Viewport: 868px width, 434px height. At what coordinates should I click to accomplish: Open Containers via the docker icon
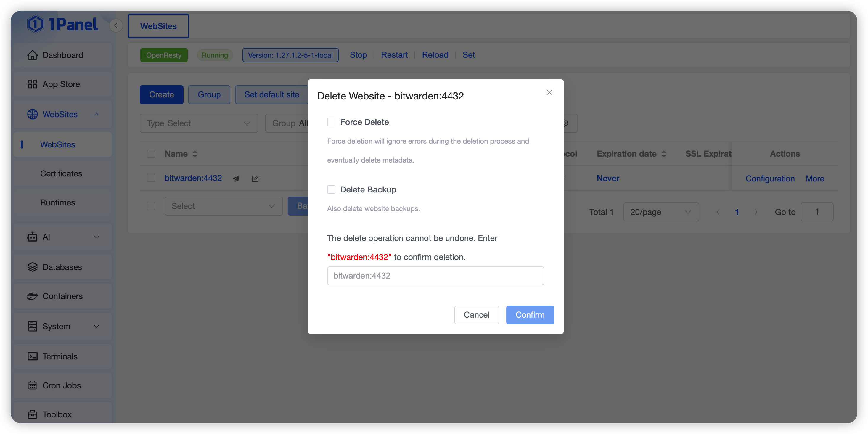(x=32, y=296)
